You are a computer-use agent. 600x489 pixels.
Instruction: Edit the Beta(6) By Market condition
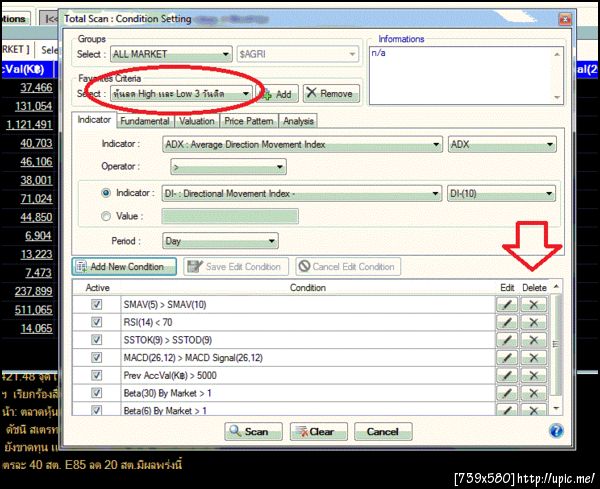pyautogui.click(x=507, y=409)
